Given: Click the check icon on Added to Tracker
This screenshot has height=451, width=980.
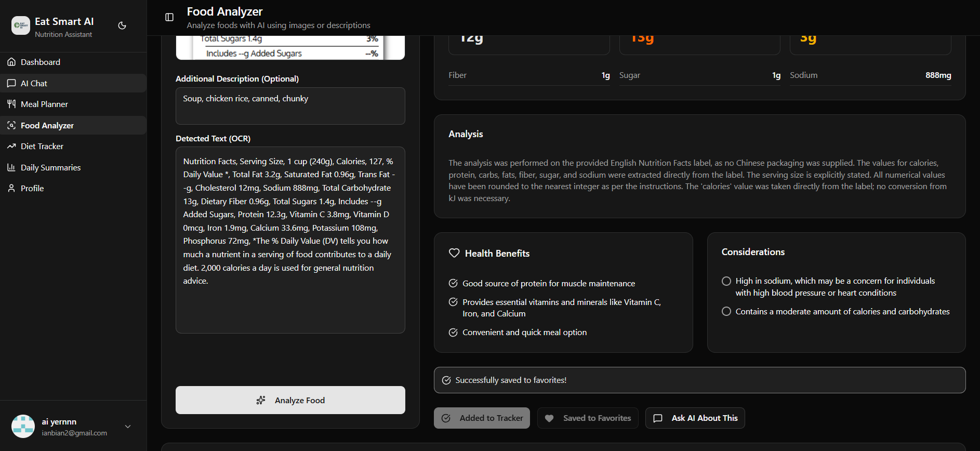Looking at the screenshot, I should tap(446, 418).
